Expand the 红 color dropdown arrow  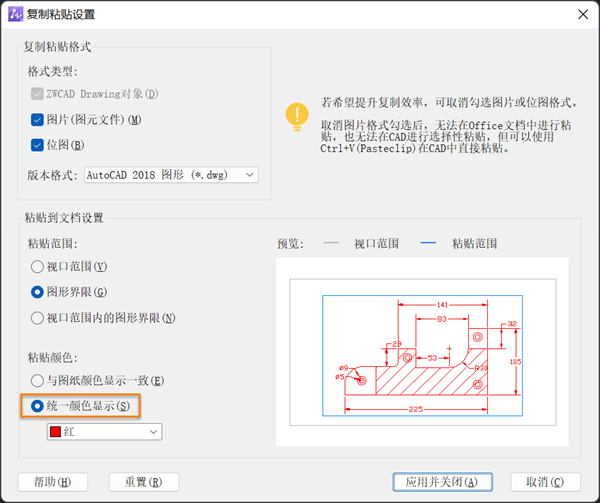153,432
